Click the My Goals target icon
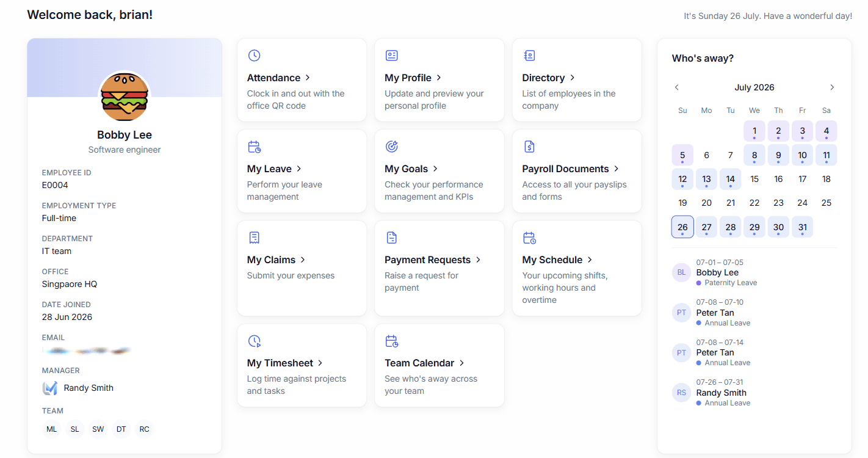868x458 pixels. pyautogui.click(x=392, y=147)
